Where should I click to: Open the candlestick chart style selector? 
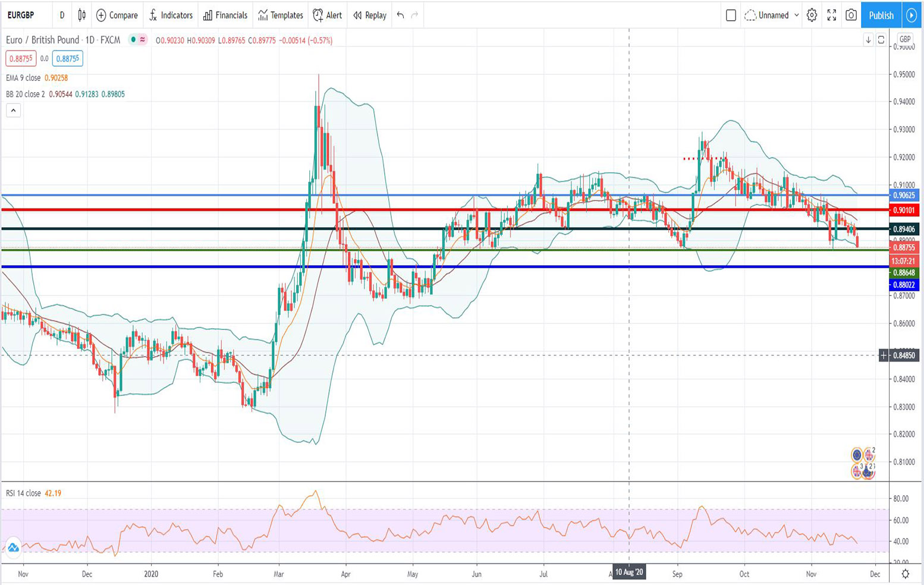[x=82, y=15]
